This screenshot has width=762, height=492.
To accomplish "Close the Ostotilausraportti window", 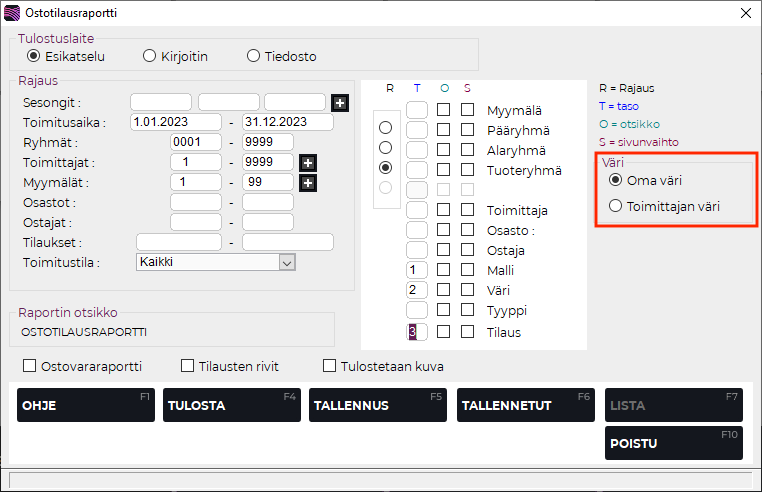I will tap(744, 13).
